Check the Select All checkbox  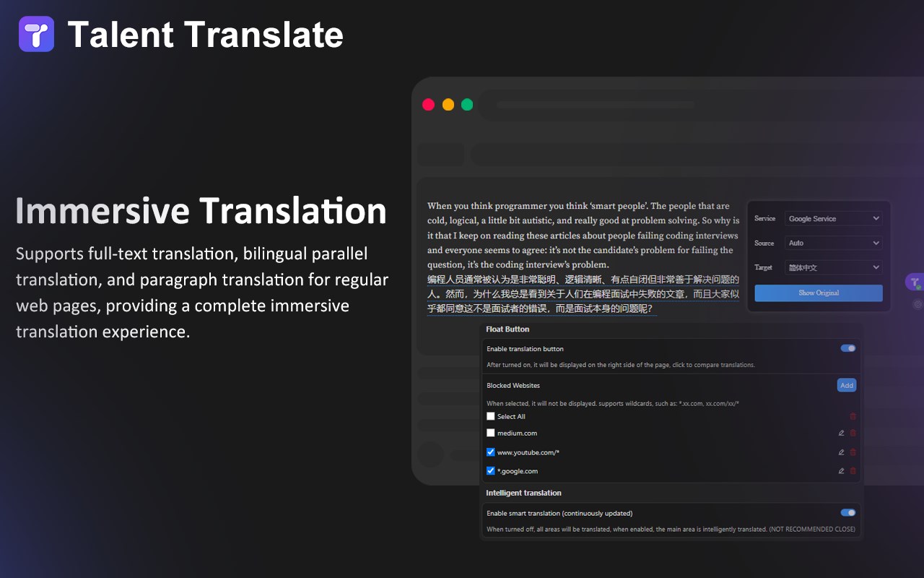(x=491, y=416)
